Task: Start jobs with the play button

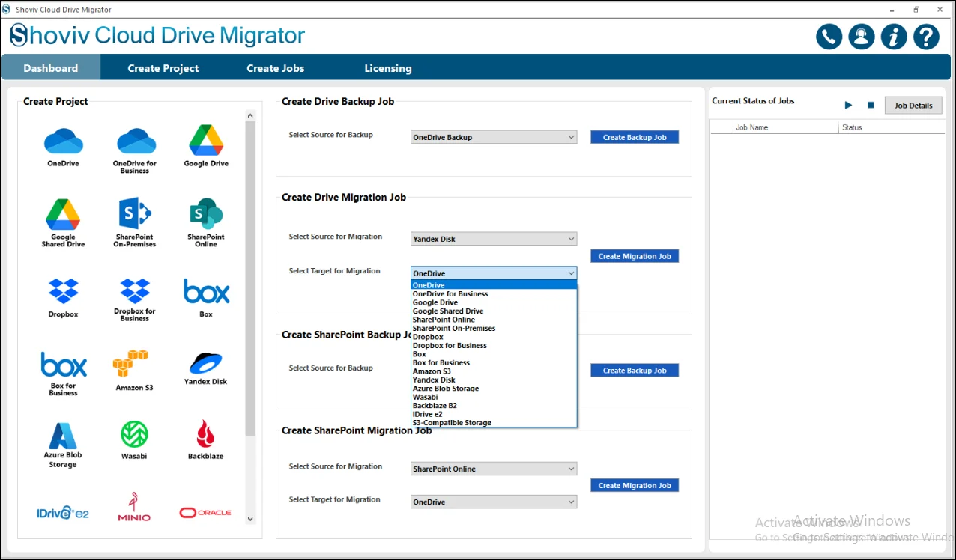Action: coord(849,106)
